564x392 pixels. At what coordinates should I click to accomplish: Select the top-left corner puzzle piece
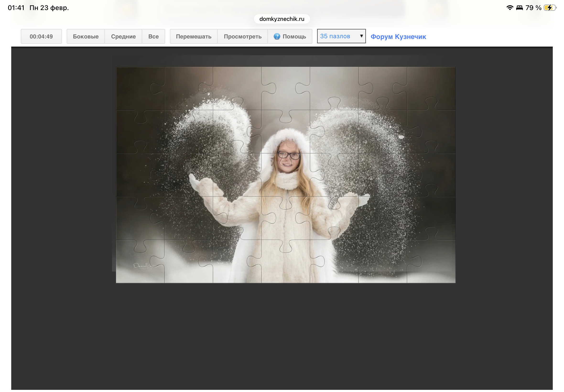tap(137, 88)
